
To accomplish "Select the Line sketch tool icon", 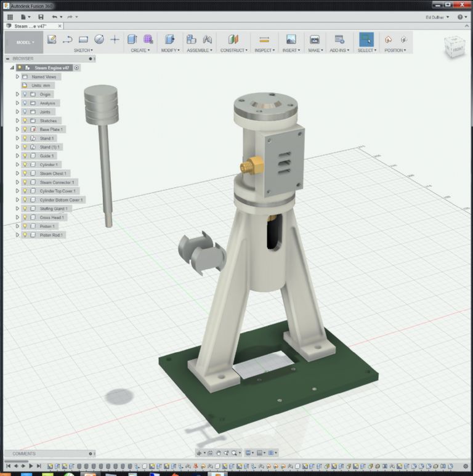I will pyautogui.click(x=67, y=39).
